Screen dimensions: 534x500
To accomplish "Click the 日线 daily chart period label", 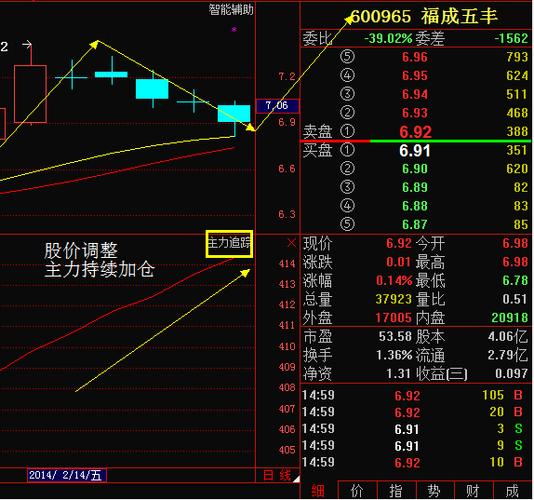I will [277, 475].
